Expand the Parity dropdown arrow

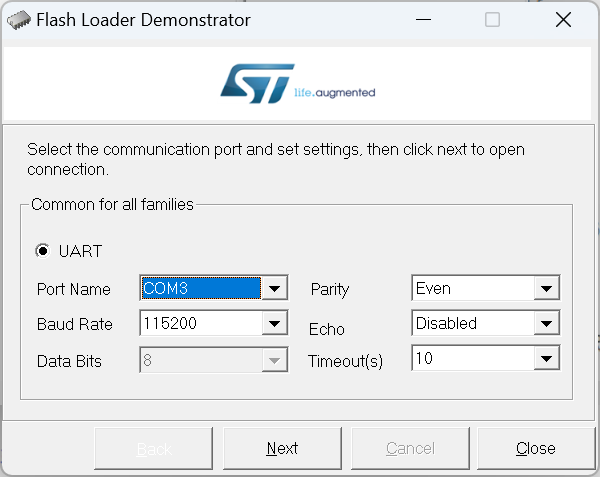click(546, 288)
